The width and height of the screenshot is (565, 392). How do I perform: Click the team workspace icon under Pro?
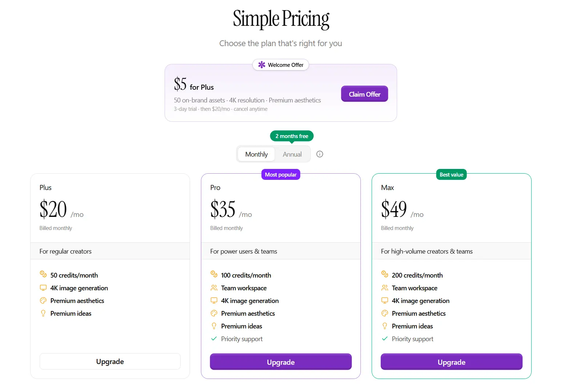214,288
